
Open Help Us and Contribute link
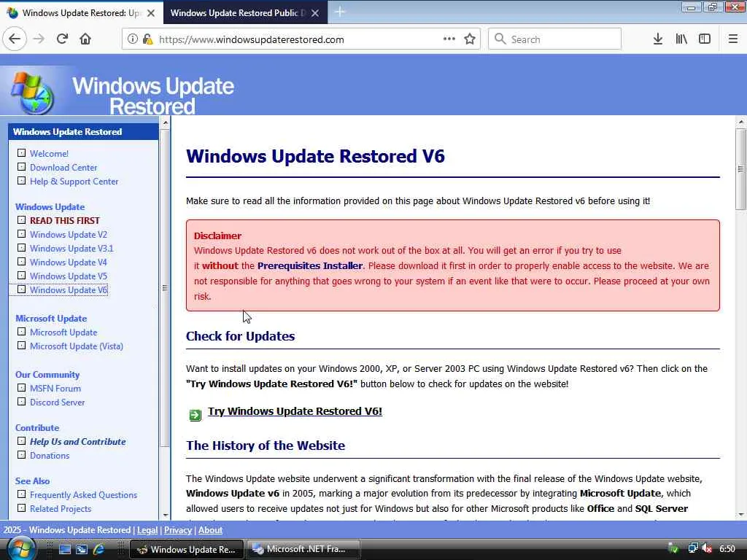(77, 441)
